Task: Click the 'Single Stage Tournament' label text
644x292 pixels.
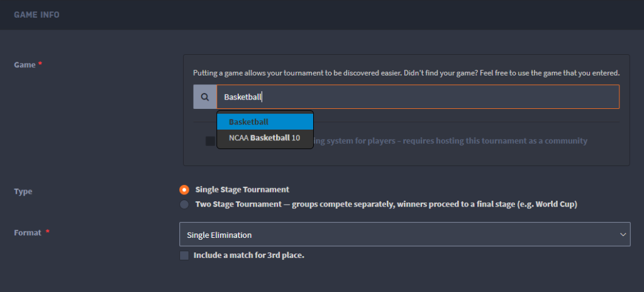Action: 242,189
